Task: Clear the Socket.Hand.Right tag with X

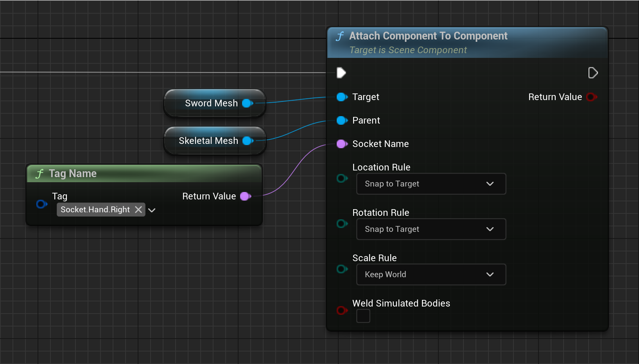Action: click(138, 210)
